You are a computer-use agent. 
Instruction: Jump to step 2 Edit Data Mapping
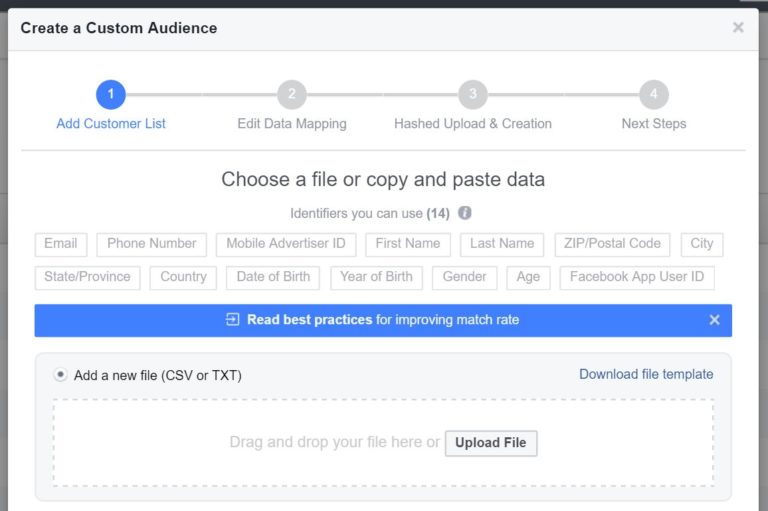coord(292,95)
